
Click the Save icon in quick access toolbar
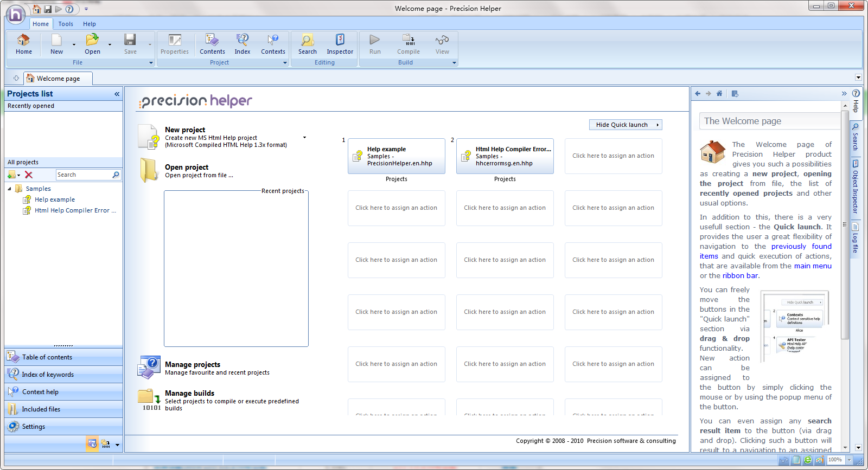pyautogui.click(x=48, y=9)
